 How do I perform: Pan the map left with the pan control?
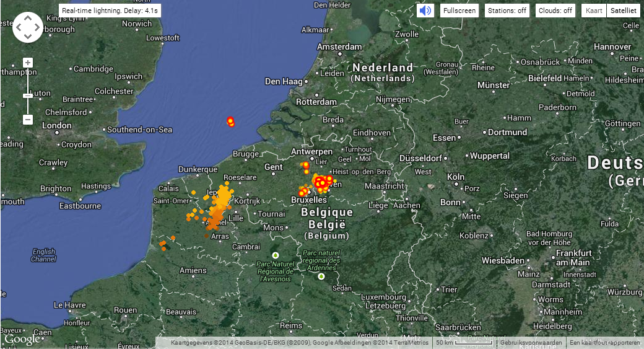19,27
